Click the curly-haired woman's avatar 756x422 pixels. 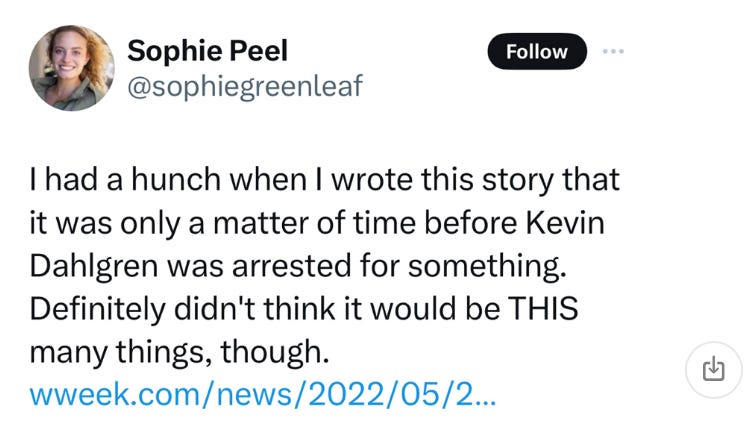72,68
